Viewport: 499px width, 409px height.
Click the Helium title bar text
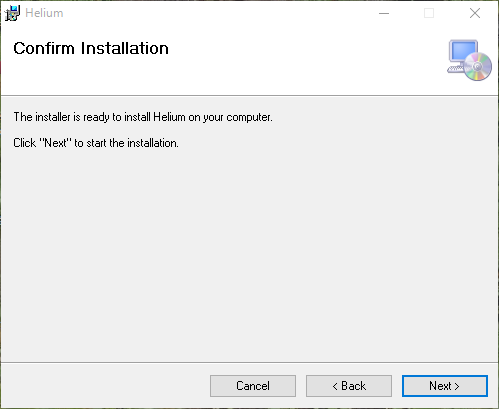click(x=44, y=13)
